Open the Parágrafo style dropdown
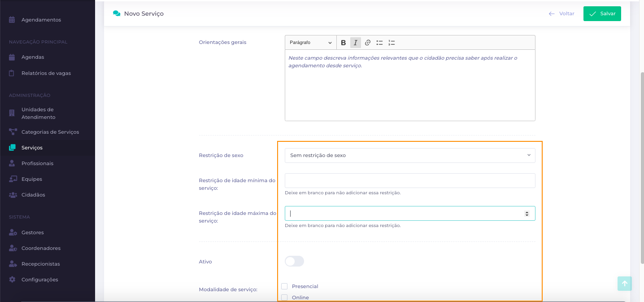Viewport: 644px width, 302px height. [311, 43]
